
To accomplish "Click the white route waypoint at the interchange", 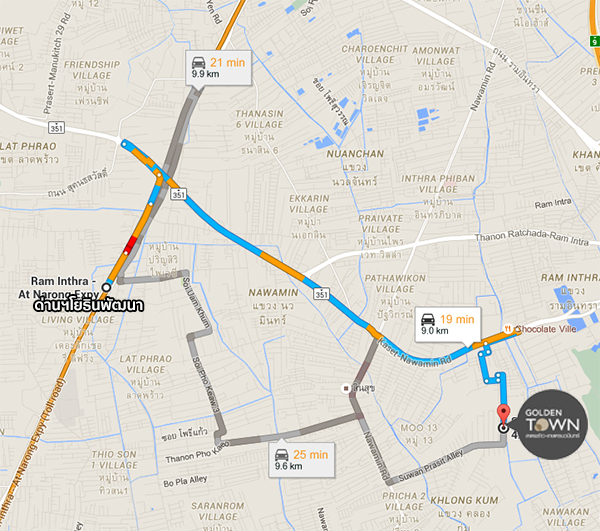I will point(159,174).
